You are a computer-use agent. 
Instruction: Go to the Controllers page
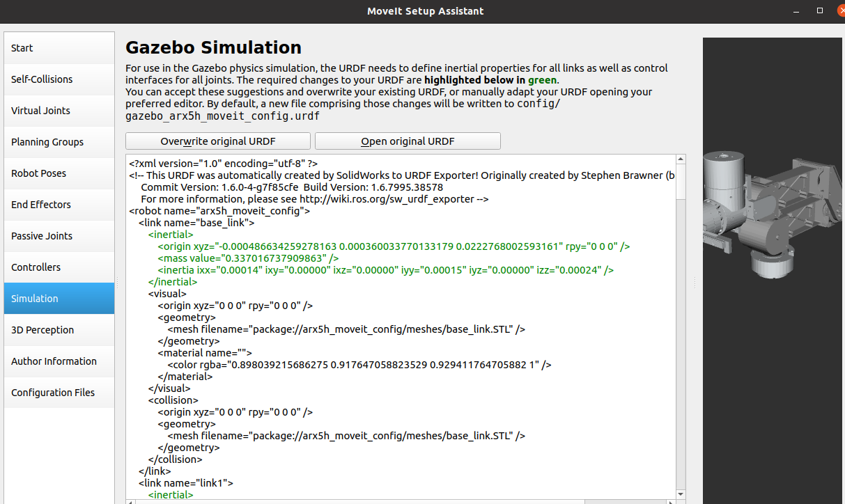[x=59, y=267]
